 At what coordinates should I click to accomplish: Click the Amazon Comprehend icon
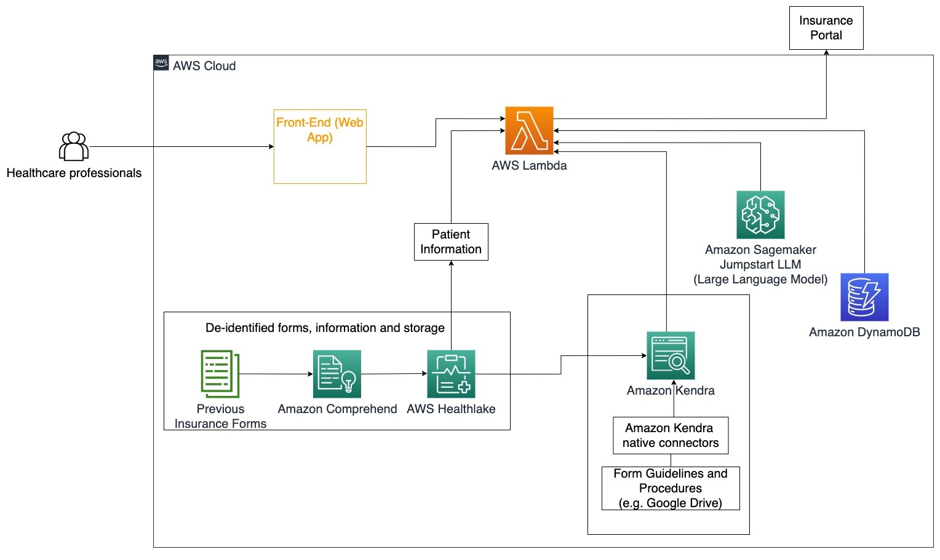[x=337, y=374]
